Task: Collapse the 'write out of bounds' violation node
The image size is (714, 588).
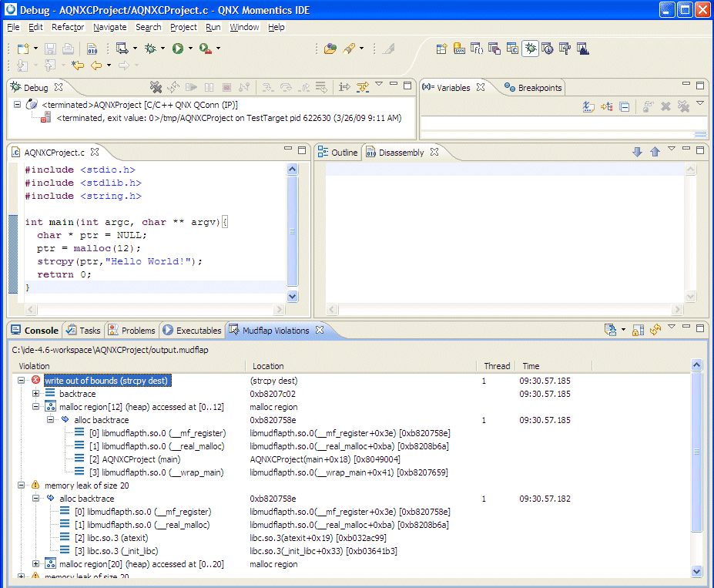Action: [21, 381]
